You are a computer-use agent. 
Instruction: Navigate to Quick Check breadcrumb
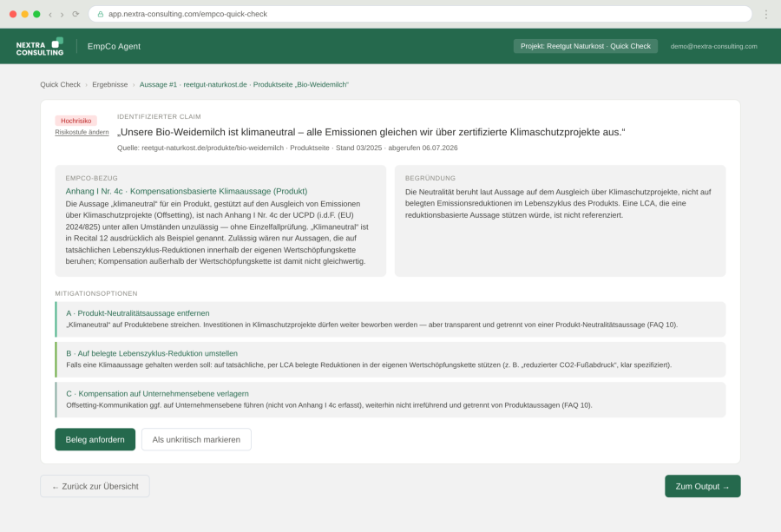tap(60, 85)
